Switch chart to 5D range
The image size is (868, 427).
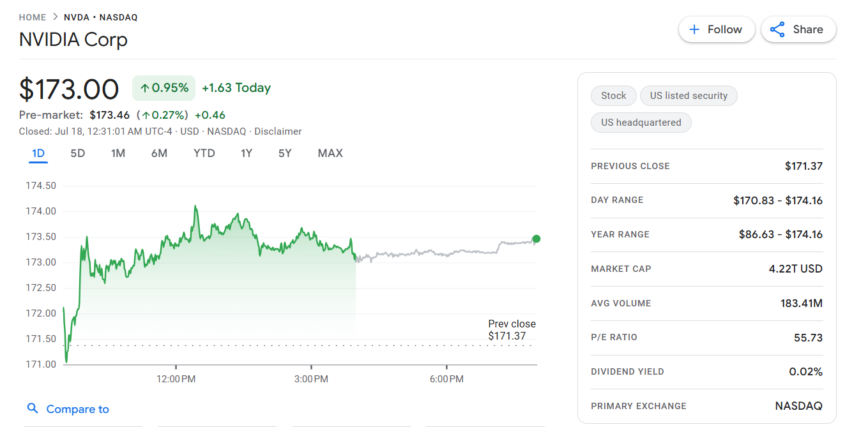coord(78,153)
